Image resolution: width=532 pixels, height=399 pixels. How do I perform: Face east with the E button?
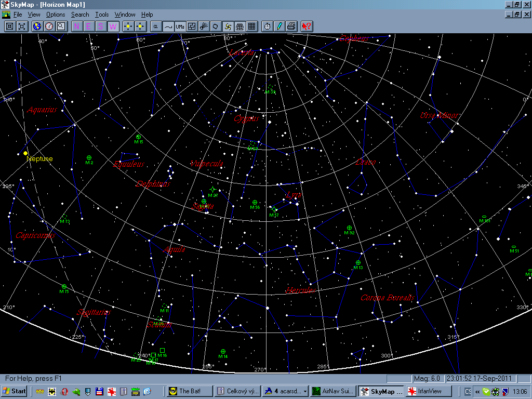tap(88, 26)
